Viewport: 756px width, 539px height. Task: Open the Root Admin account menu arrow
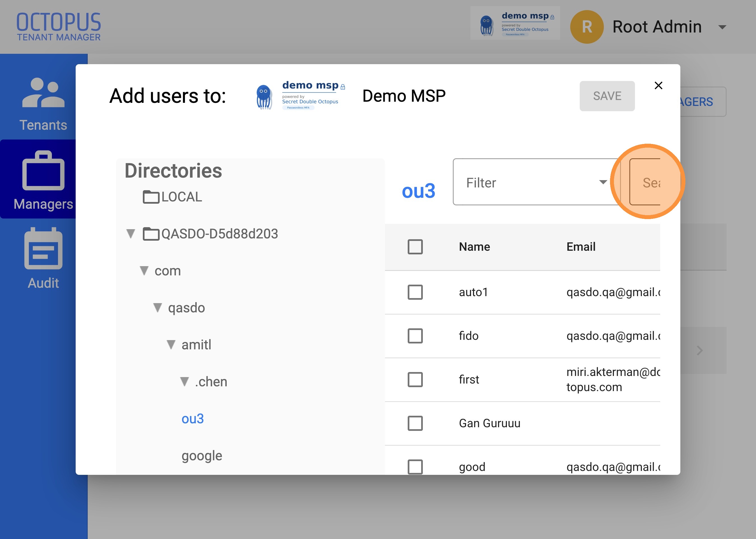click(722, 27)
